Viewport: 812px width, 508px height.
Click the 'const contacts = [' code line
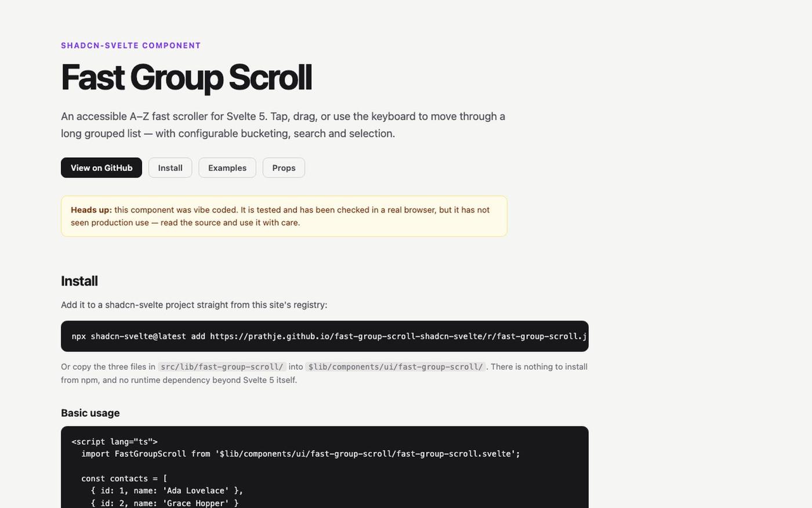(x=124, y=479)
